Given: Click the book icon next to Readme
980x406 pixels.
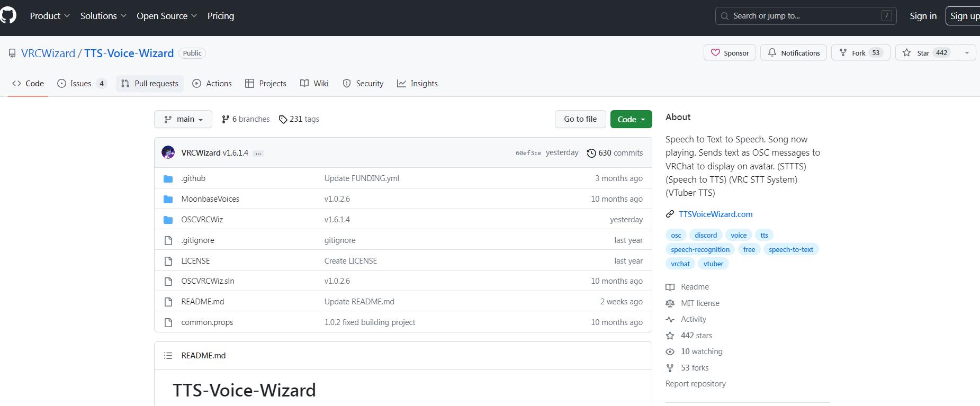Looking at the screenshot, I should pyautogui.click(x=670, y=287).
